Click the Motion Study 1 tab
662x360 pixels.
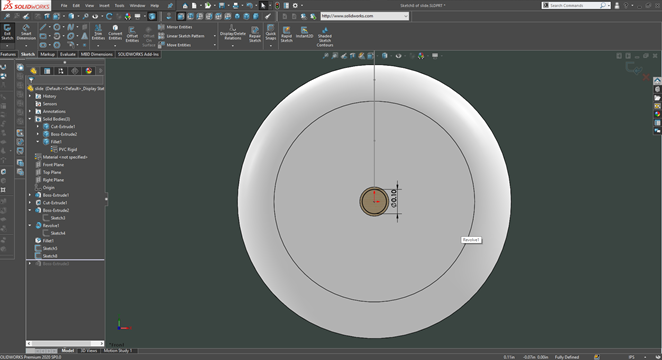pos(118,351)
